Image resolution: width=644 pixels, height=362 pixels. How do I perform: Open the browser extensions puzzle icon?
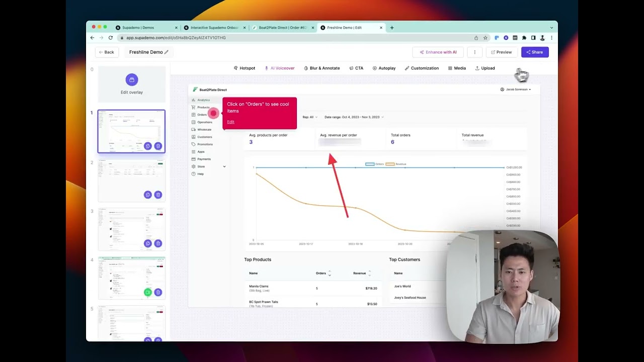point(524,38)
